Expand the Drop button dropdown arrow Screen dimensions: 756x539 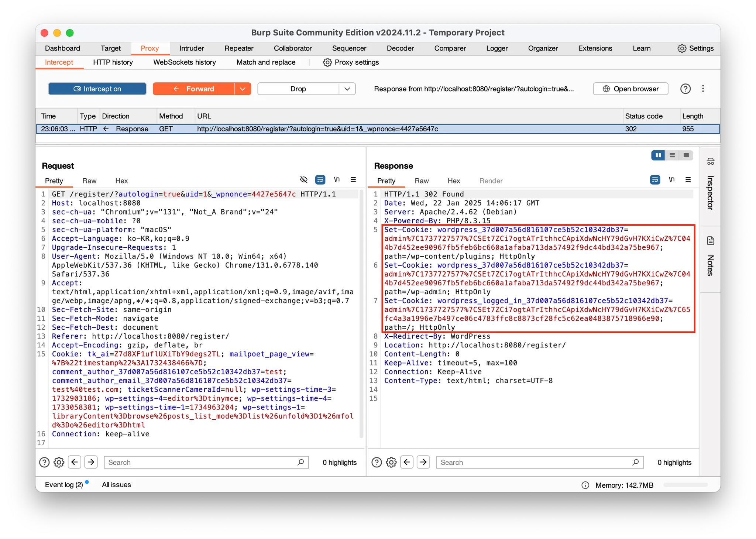click(x=347, y=89)
